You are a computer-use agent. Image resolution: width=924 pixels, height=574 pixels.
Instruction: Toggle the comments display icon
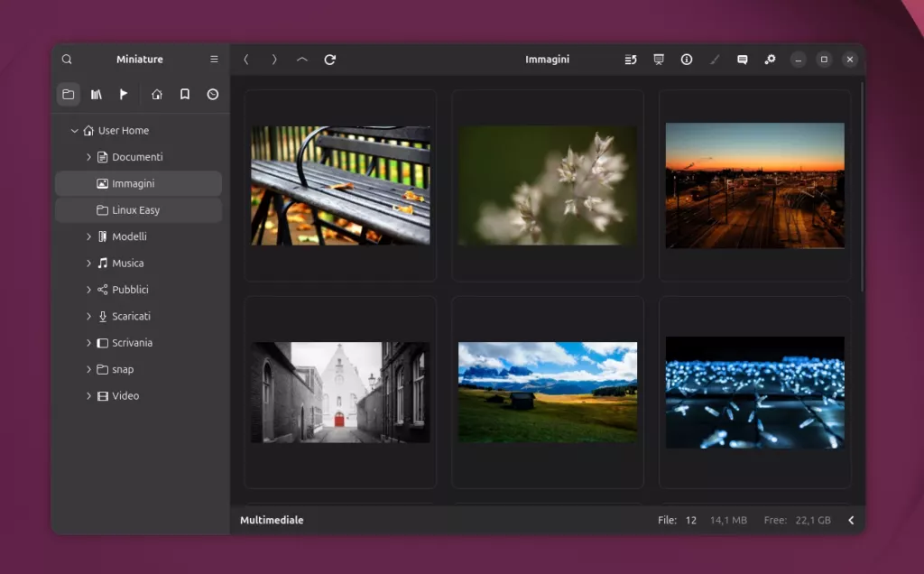pos(743,60)
